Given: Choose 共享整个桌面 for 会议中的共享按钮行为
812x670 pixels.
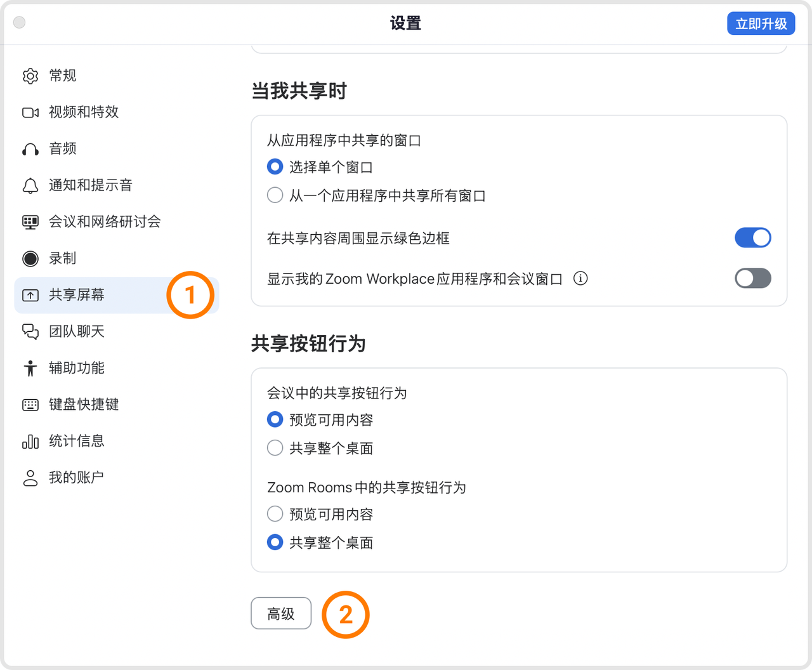Looking at the screenshot, I should [x=275, y=447].
